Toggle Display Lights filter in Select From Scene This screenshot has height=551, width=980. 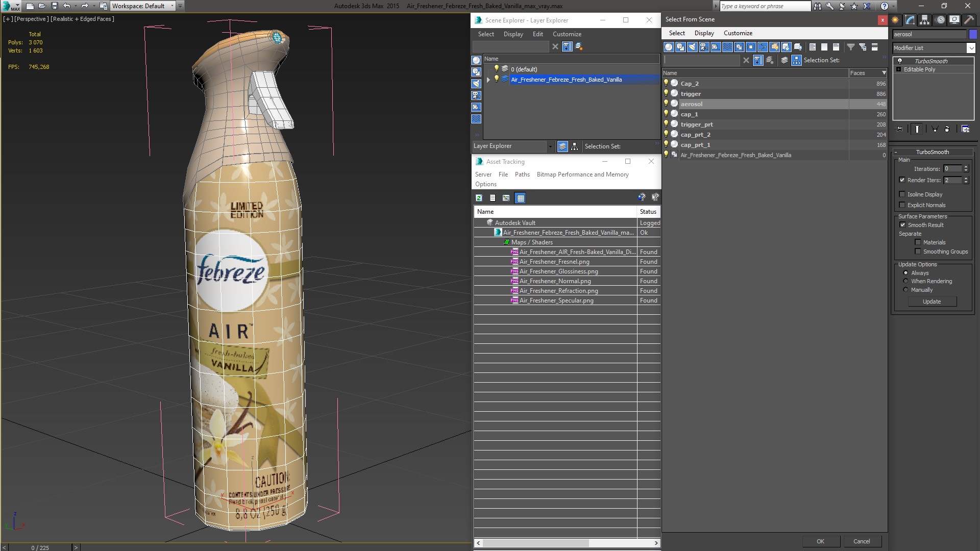pos(692,47)
